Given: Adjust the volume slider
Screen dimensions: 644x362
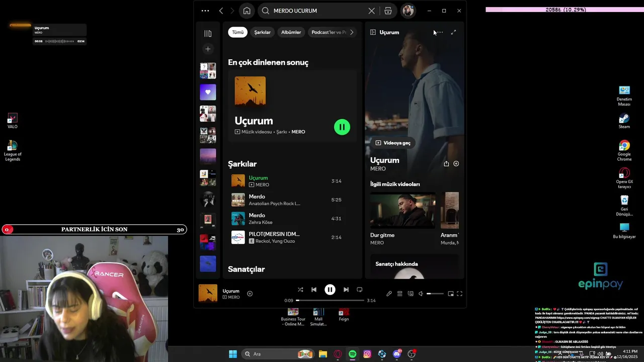Looking at the screenshot, I should pos(435,294).
